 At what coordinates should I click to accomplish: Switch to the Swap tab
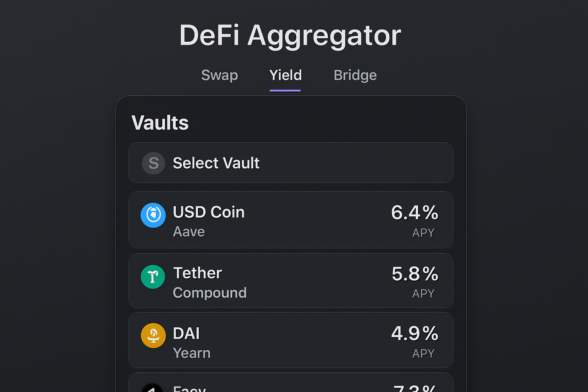pos(219,75)
